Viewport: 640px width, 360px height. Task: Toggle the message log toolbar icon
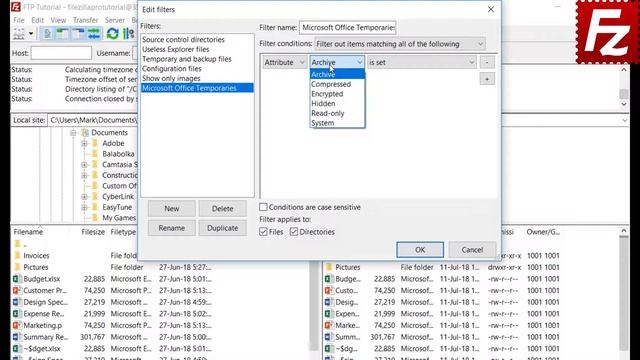point(47,33)
